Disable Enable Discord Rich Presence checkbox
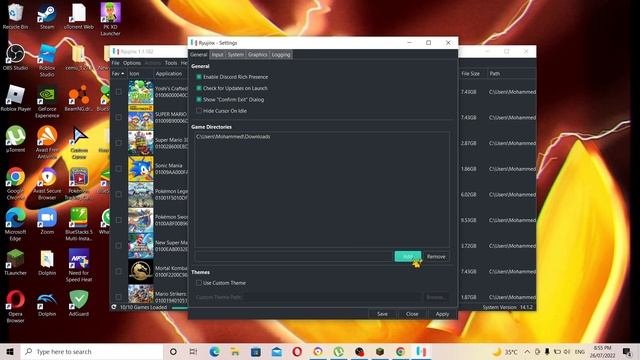Screen dimensions: 640x360 tap(199, 77)
